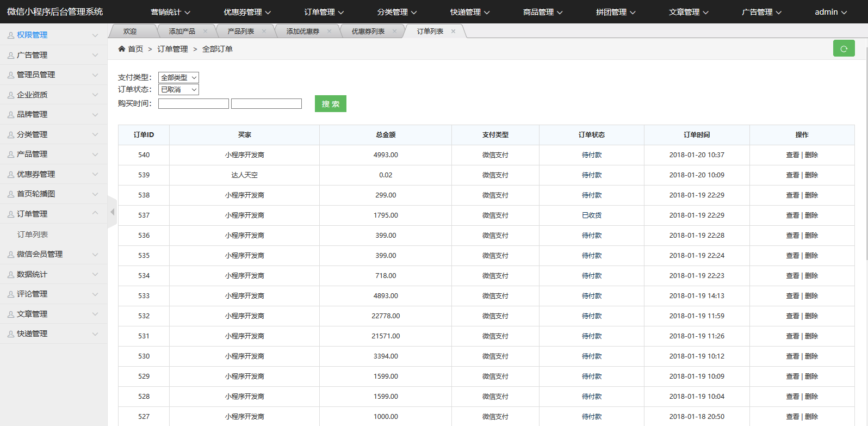Click 查看 for order 530
The height and width of the screenshot is (426, 868).
(792, 356)
